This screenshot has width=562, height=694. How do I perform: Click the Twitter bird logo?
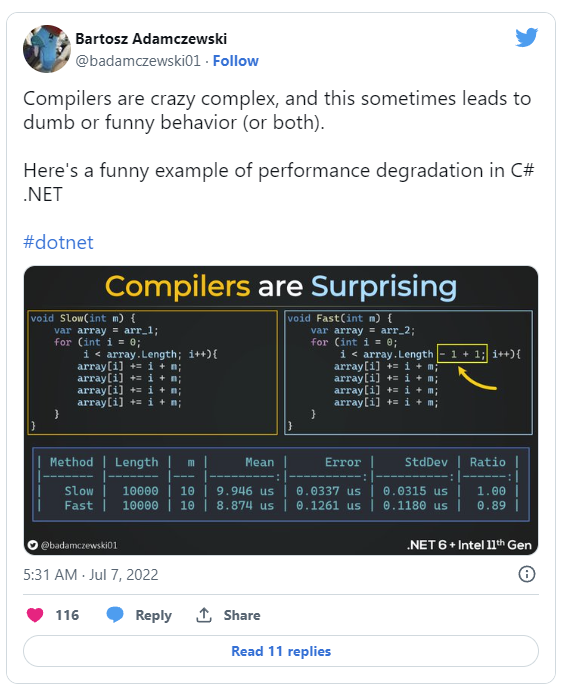[527, 37]
